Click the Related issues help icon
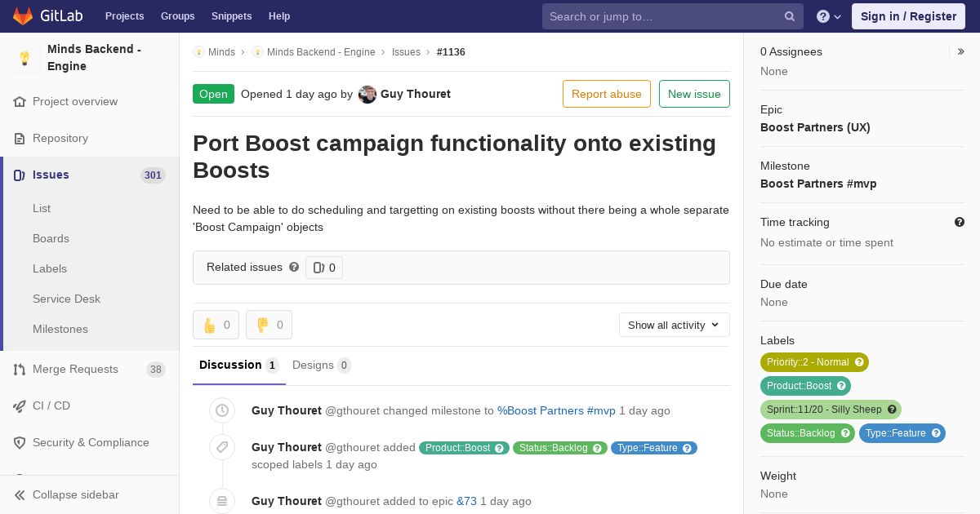This screenshot has height=514, width=980. (294, 267)
